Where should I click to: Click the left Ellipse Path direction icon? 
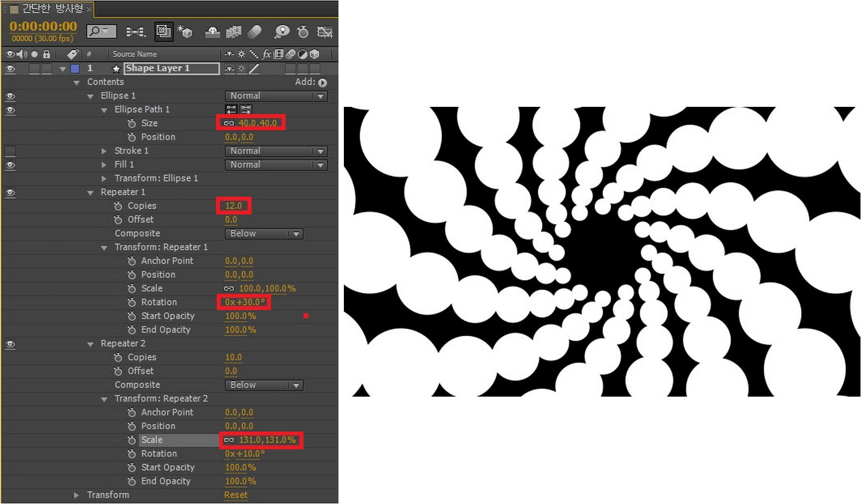(232, 110)
